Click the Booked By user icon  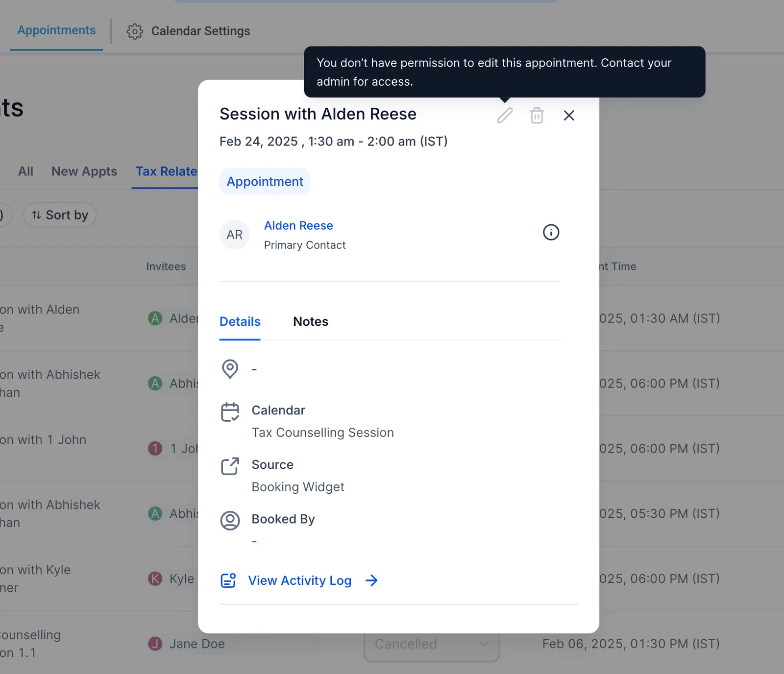click(x=230, y=521)
